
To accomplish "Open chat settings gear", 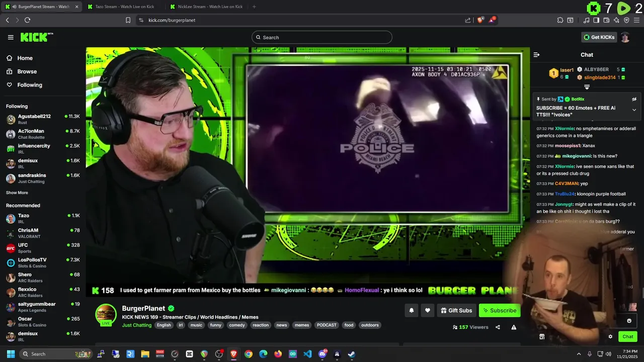I will click(610, 337).
